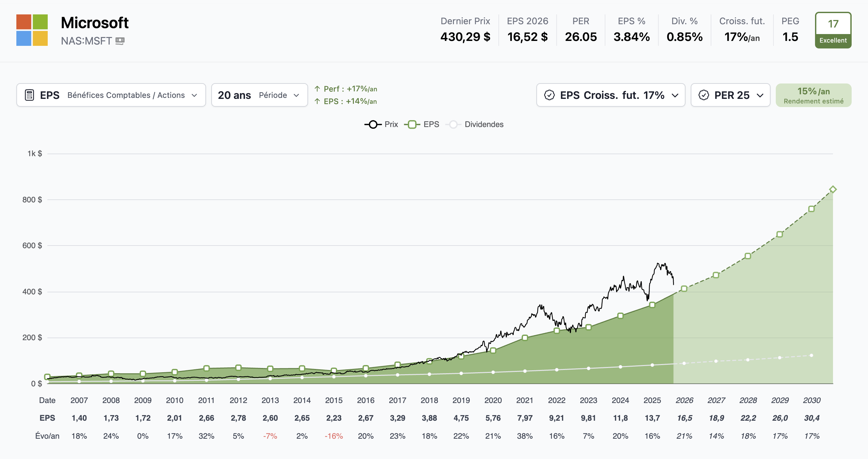The width and height of the screenshot is (868, 459).
Task: Click the arrow icon next to EPS +14%/an
Action: coord(317,101)
